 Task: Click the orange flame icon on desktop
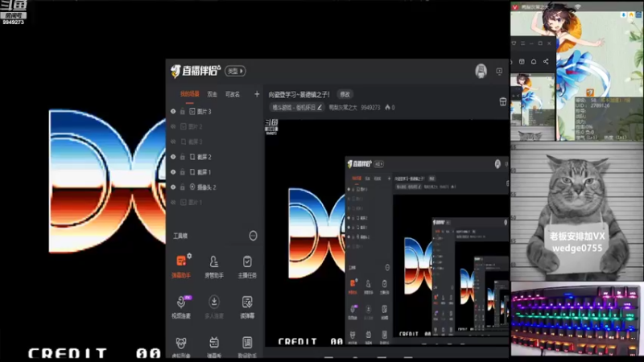(631, 14)
